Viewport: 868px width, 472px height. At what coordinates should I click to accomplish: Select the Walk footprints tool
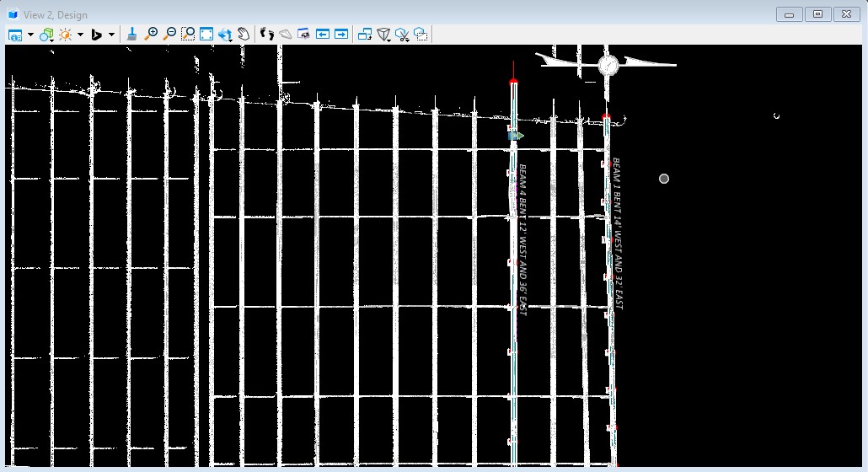click(x=267, y=34)
